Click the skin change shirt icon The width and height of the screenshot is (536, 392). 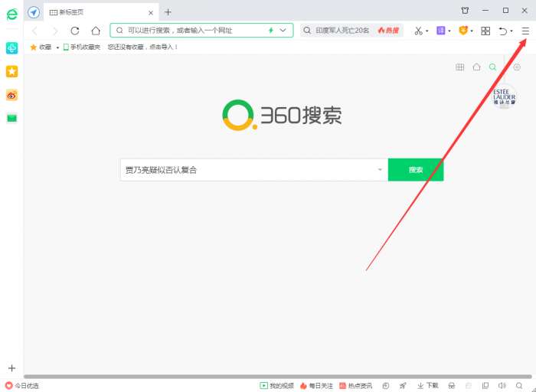click(465, 11)
